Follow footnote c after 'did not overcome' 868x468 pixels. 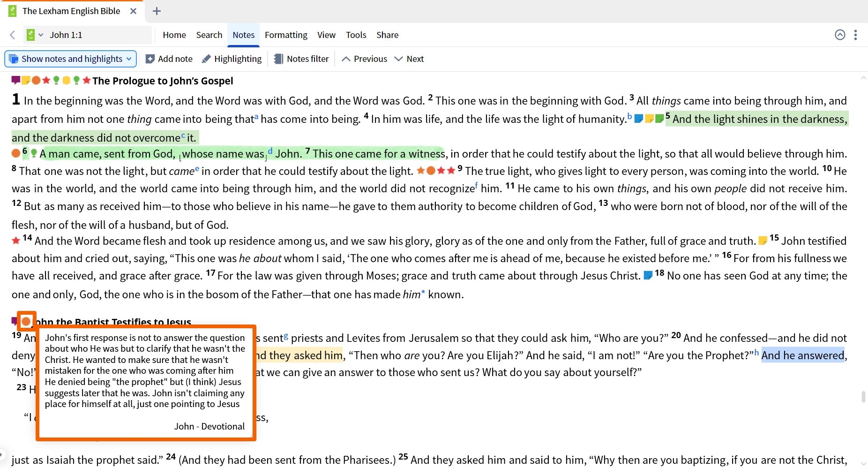point(183,136)
